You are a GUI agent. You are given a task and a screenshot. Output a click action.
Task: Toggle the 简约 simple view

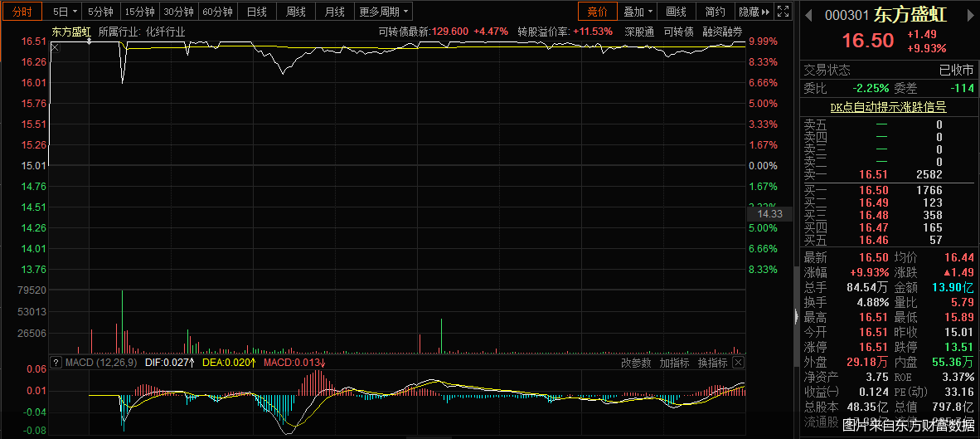pos(716,12)
